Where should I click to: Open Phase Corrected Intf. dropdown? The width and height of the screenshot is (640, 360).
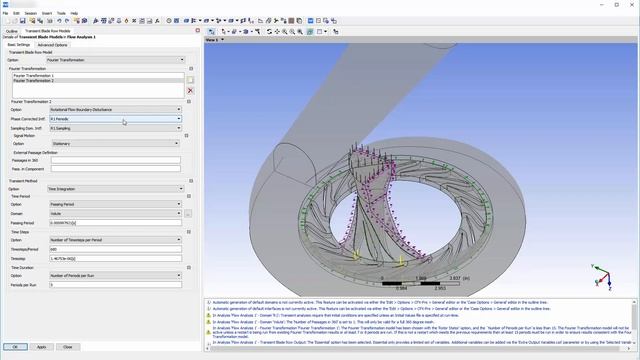point(116,119)
